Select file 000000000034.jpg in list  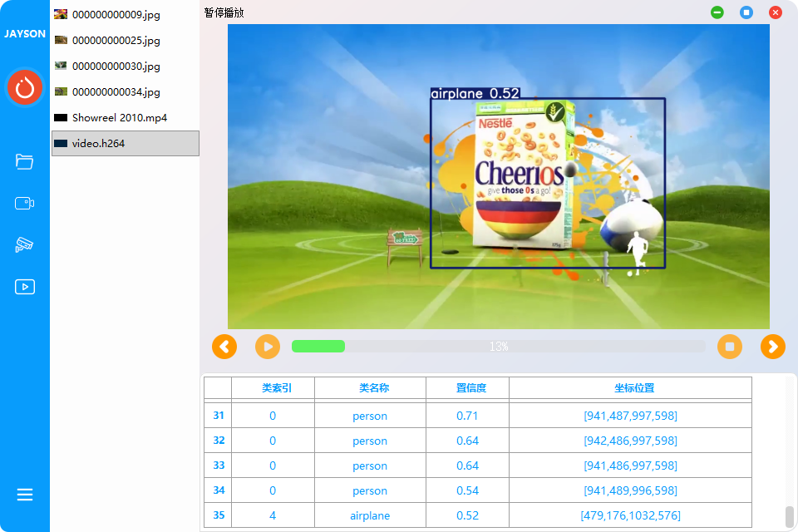pos(126,92)
